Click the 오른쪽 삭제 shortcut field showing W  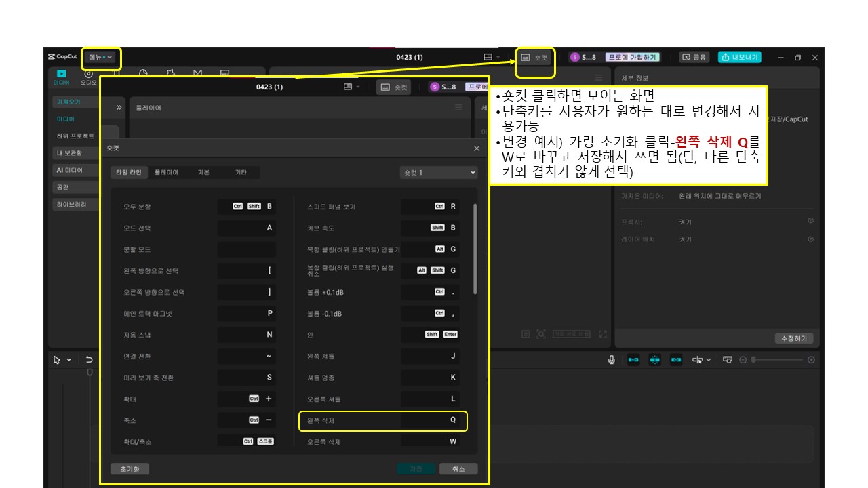pos(430,441)
